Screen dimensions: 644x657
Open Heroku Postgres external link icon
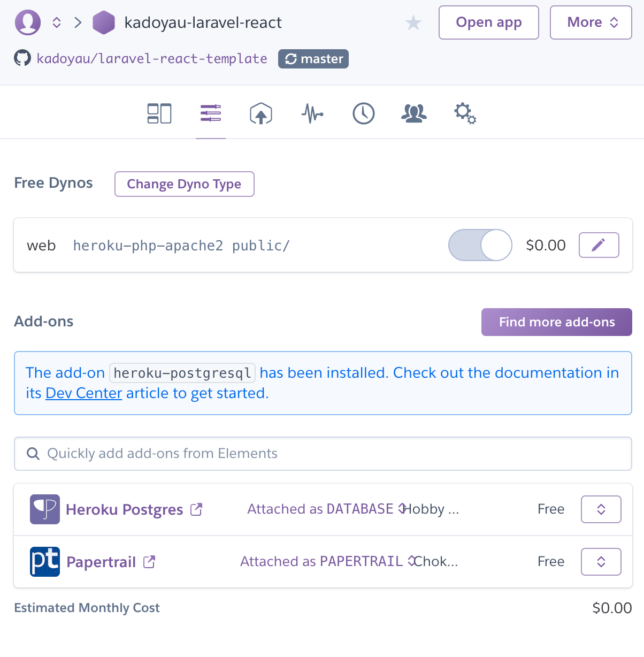tap(196, 509)
